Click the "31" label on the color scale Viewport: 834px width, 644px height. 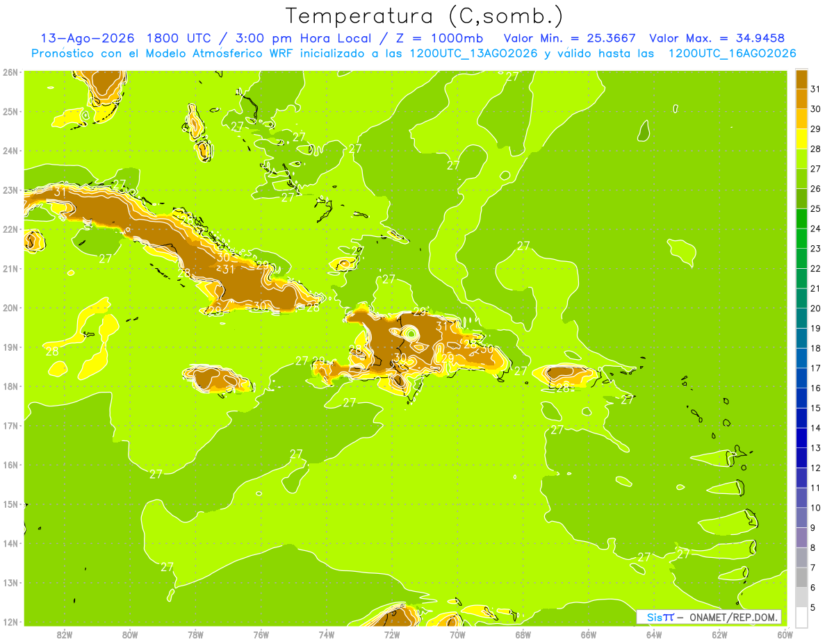click(816, 89)
